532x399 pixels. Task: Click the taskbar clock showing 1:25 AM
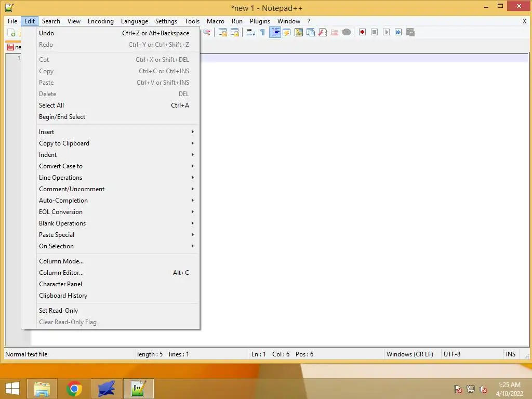(x=509, y=389)
